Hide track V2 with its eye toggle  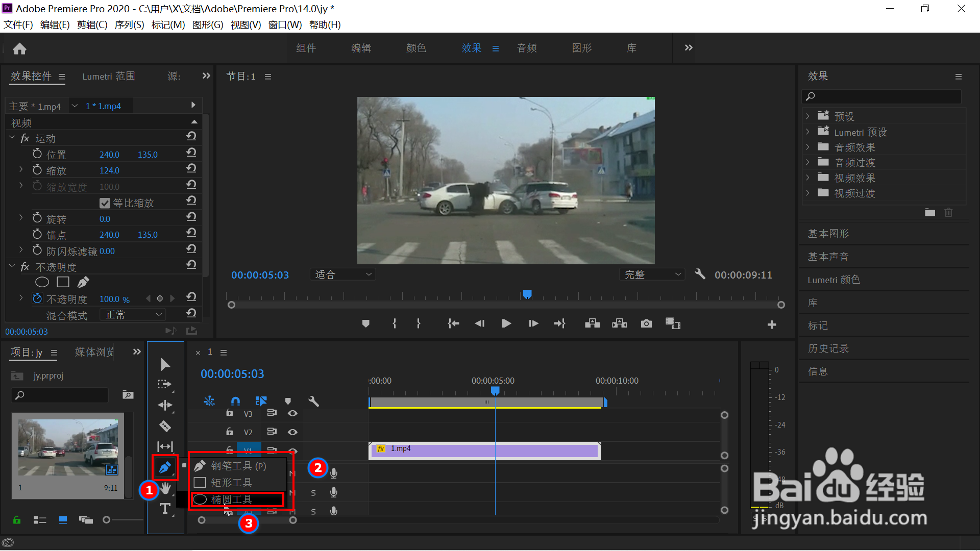[x=292, y=432]
